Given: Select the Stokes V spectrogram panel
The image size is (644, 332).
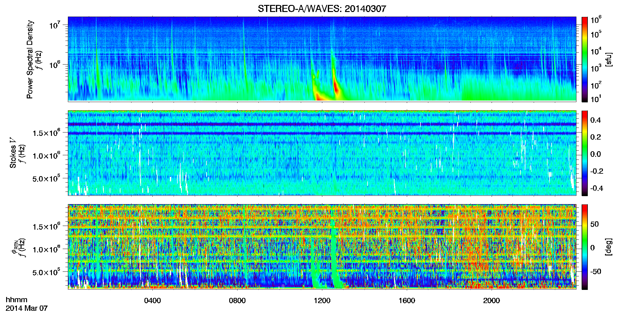Looking at the screenshot, I should click(322, 153).
